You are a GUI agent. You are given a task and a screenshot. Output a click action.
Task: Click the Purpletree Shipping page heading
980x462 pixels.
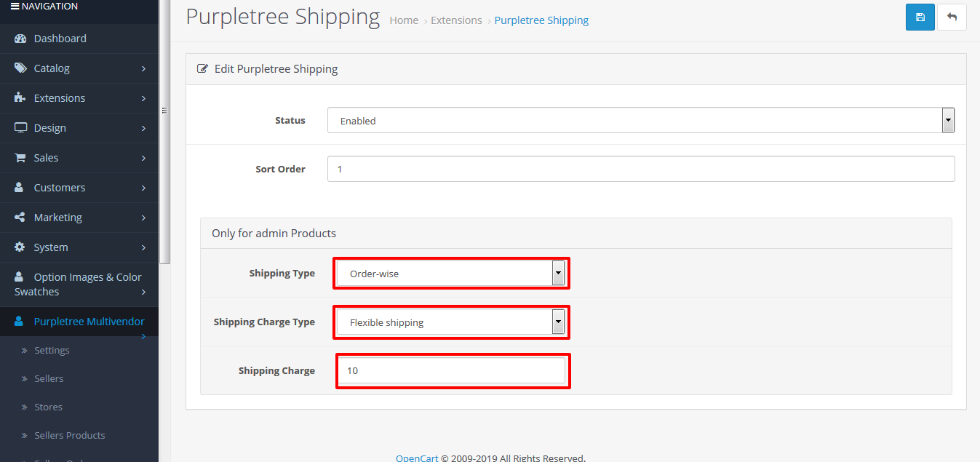pyautogui.click(x=283, y=17)
